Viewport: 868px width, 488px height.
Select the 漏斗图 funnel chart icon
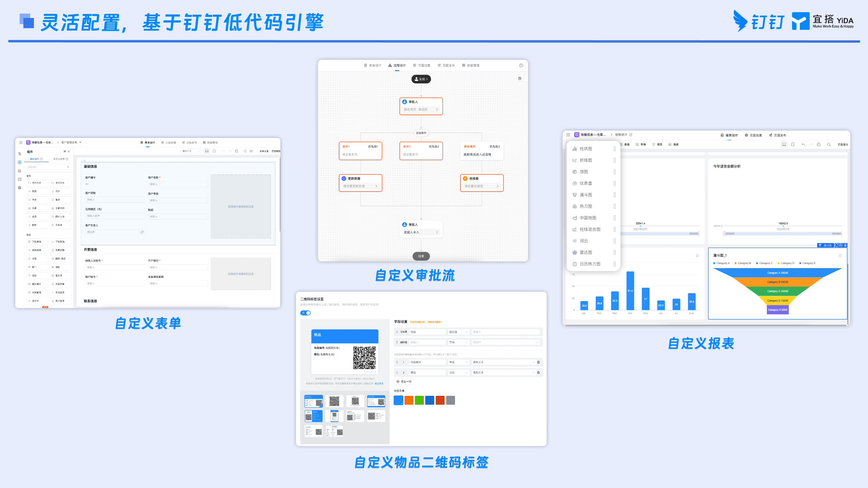click(574, 195)
